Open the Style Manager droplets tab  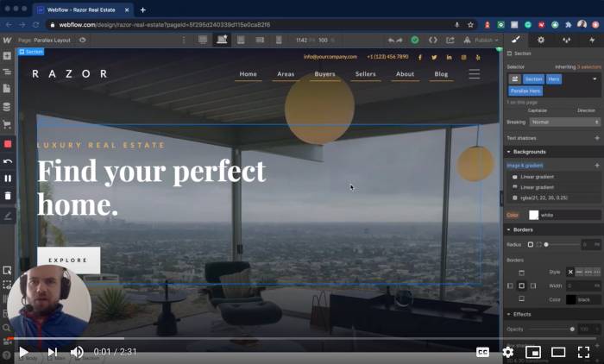pyautogui.click(x=566, y=40)
